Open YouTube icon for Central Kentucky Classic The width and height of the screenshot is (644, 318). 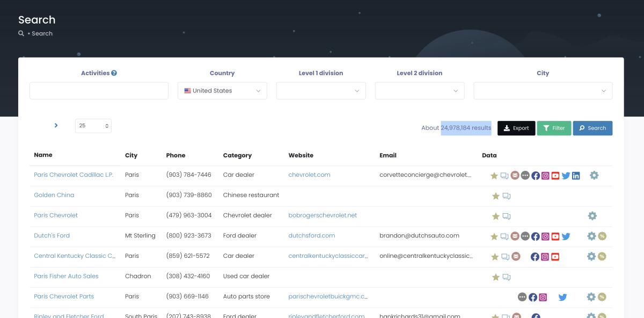point(555,256)
